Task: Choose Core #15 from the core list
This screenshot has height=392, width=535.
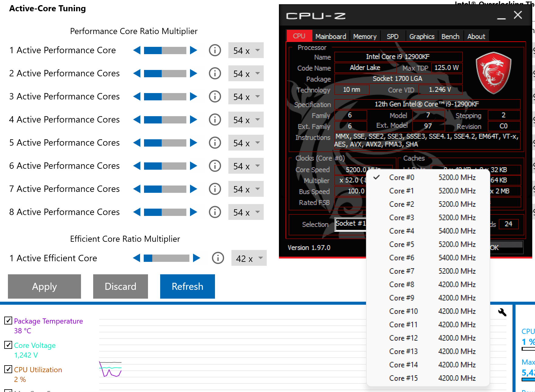Action: coord(428,378)
